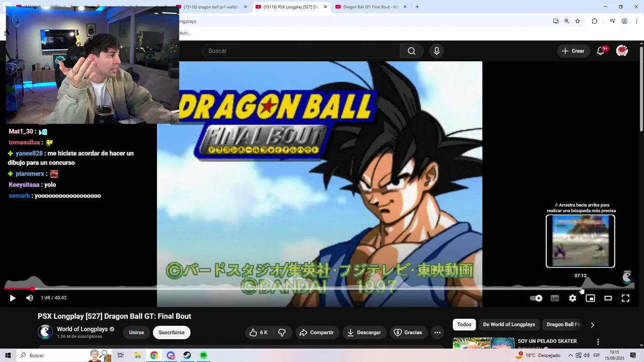Toggle the autoplay switch in player
Screen dimensions: 644x362
(536, 298)
